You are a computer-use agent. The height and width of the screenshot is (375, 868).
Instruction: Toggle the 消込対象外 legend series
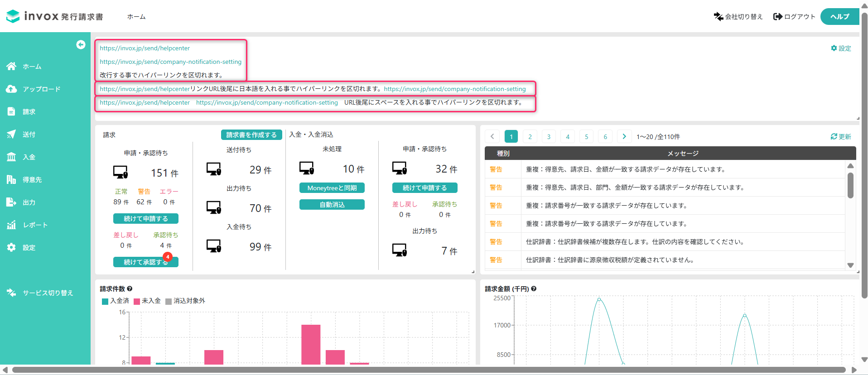click(x=185, y=301)
